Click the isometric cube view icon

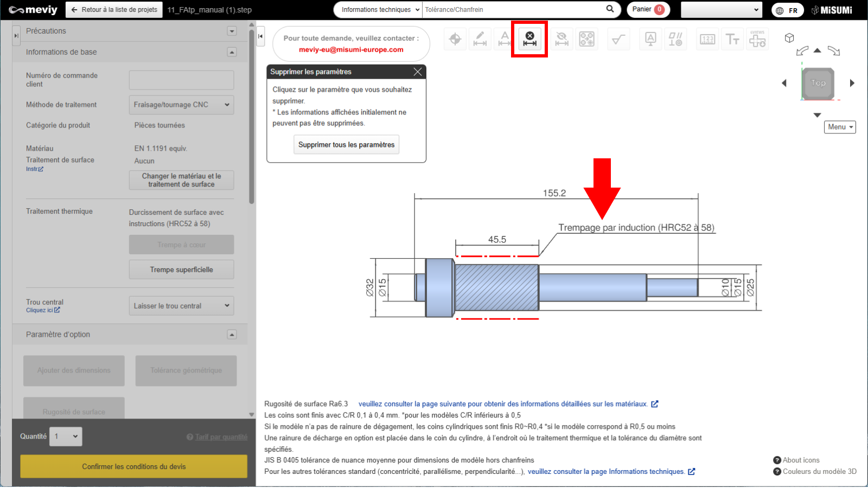(789, 38)
